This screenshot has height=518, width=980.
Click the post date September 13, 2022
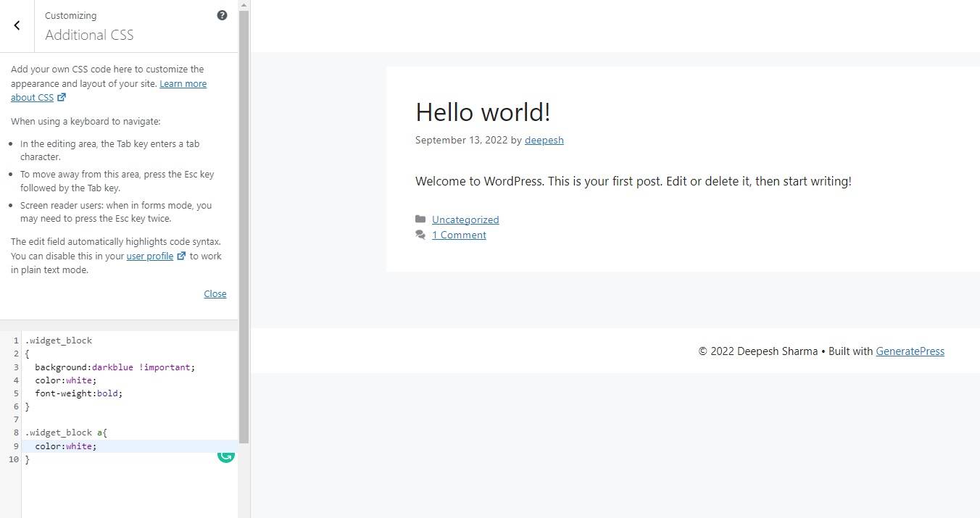coord(461,140)
